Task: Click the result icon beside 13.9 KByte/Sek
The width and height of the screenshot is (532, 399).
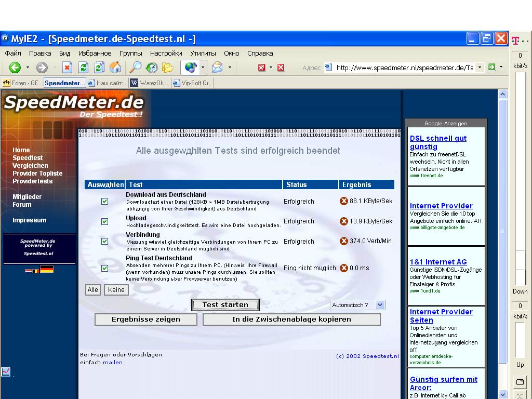Action: 344,221
